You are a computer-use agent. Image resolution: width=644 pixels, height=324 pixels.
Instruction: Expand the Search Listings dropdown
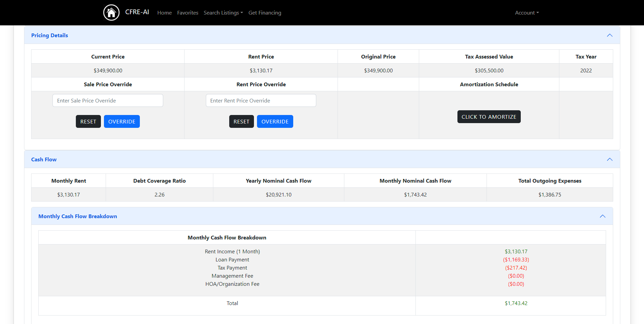[223, 13]
